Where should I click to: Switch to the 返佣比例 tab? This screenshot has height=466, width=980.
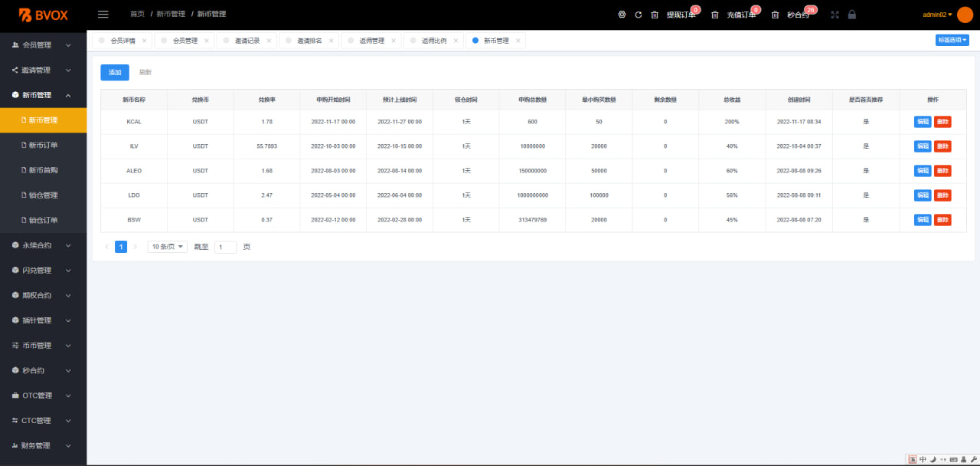tap(434, 41)
